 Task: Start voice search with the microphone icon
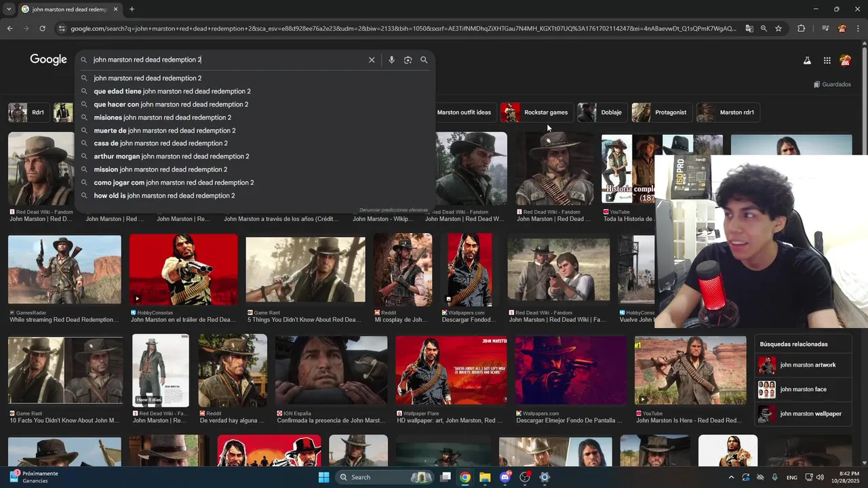pyautogui.click(x=391, y=60)
